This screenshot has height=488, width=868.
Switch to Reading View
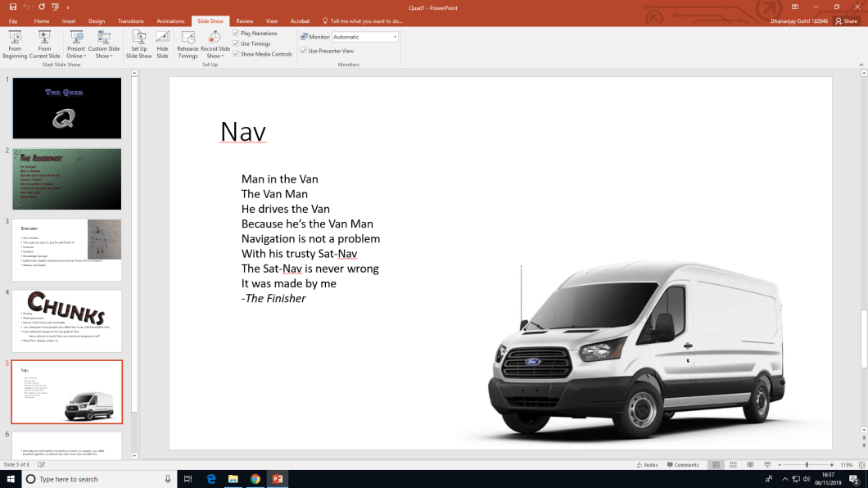(x=750, y=465)
